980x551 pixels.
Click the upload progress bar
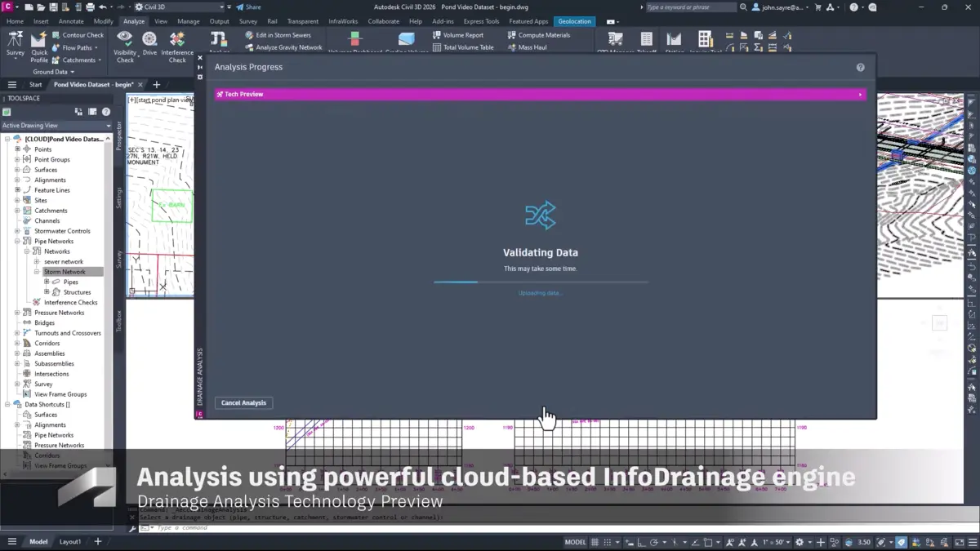541,282
